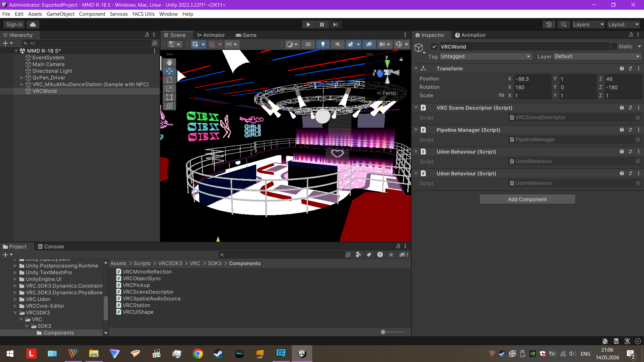The image size is (644, 362).
Task: Enable the VRCWorld active checkbox
Action: point(434,47)
